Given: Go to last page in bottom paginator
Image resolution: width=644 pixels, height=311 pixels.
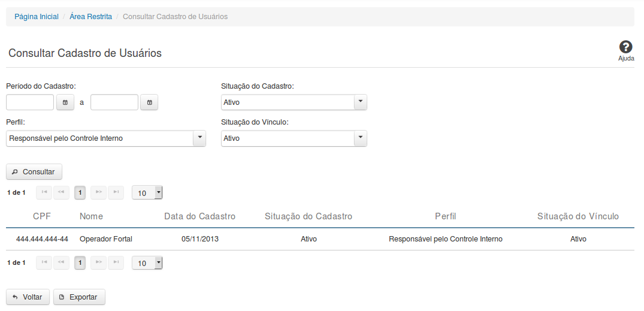Looking at the screenshot, I should tap(116, 262).
